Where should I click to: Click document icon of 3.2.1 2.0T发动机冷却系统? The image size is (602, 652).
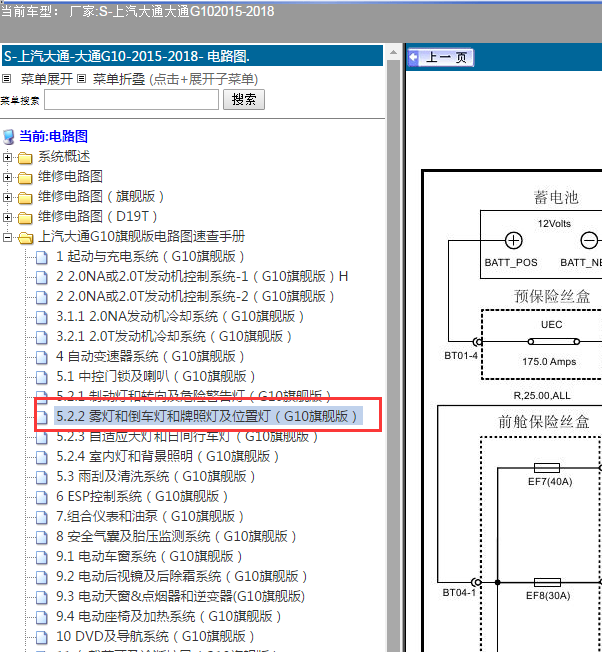coord(42,338)
